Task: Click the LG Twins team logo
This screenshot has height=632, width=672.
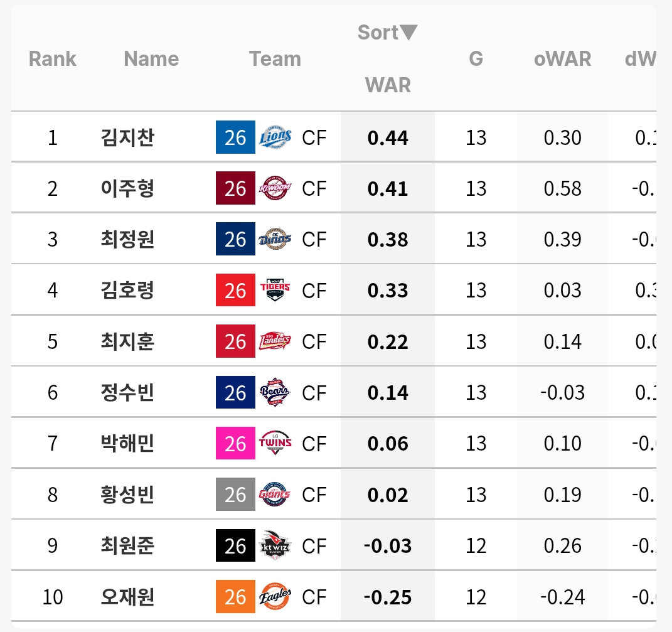Action: point(275,443)
